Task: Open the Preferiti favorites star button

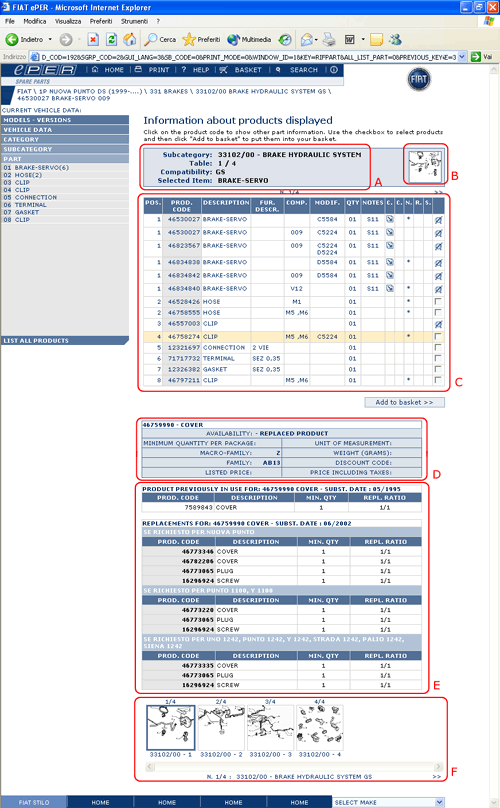Action: (202, 40)
